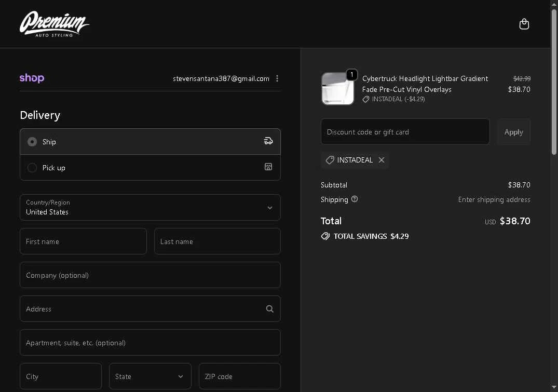Click the Delivery section heading
This screenshot has width=558, height=392.
(x=40, y=115)
